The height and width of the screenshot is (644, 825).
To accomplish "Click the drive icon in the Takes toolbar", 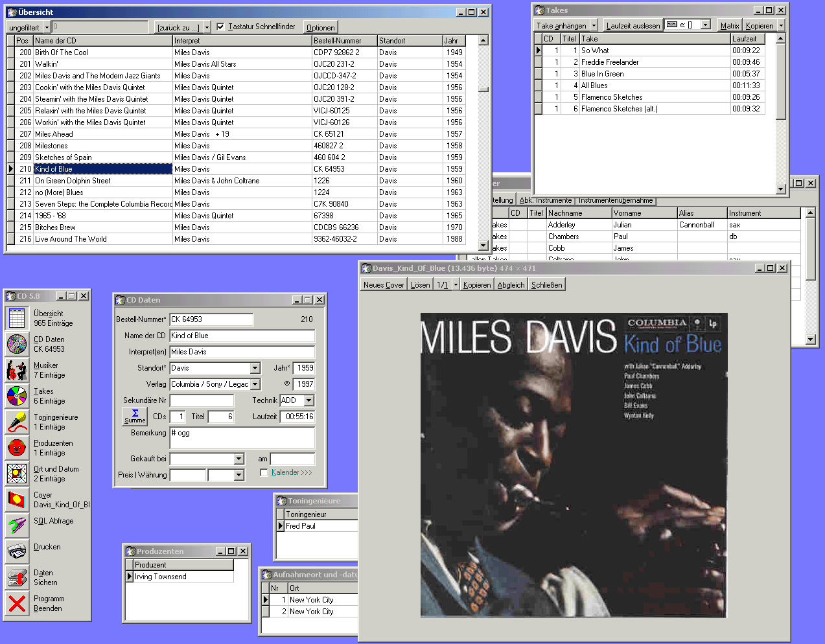I will [x=672, y=25].
